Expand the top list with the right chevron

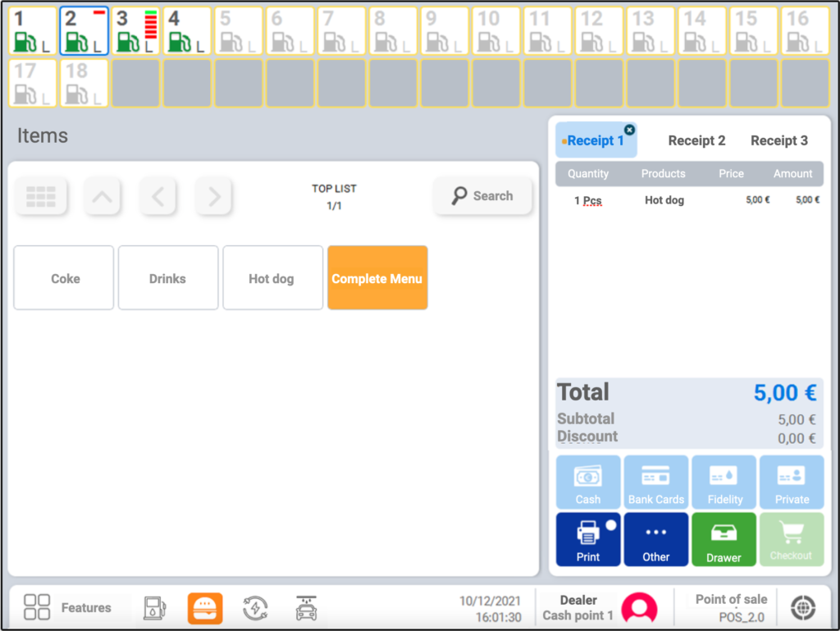click(213, 196)
